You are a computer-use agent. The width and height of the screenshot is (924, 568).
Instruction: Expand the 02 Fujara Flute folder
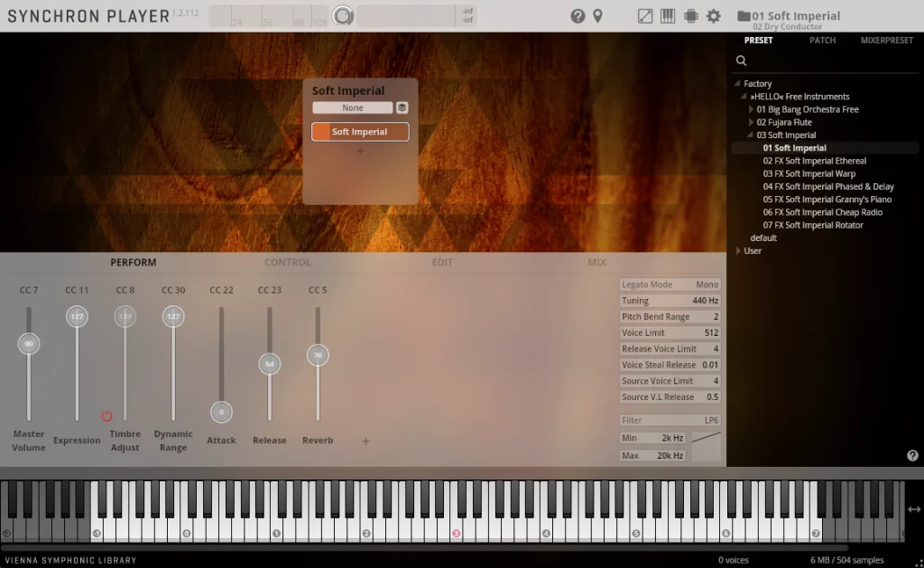point(751,122)
